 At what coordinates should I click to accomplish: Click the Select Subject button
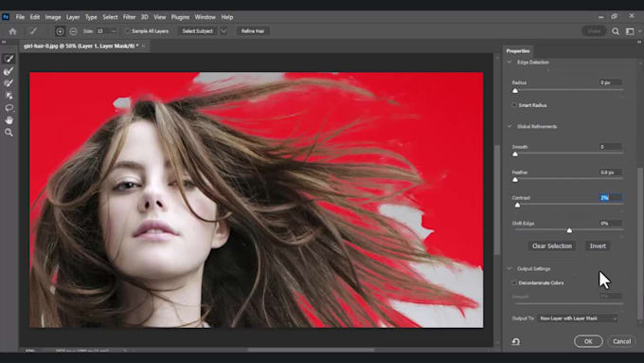pyautogui.click(x=198, y=31)
